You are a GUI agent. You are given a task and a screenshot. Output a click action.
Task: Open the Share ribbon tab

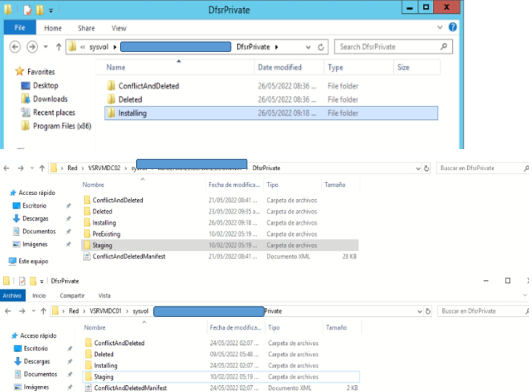[x=86, y=28]
